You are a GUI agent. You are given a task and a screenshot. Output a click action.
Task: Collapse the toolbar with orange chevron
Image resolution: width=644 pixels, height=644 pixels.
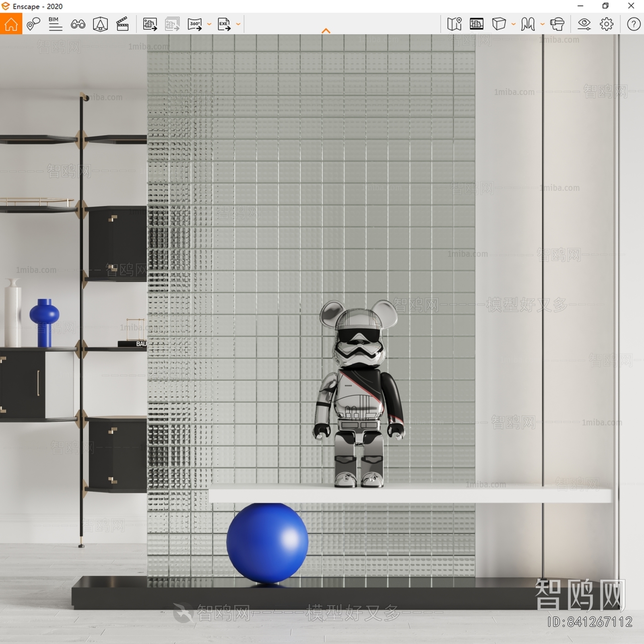point(326,31)
